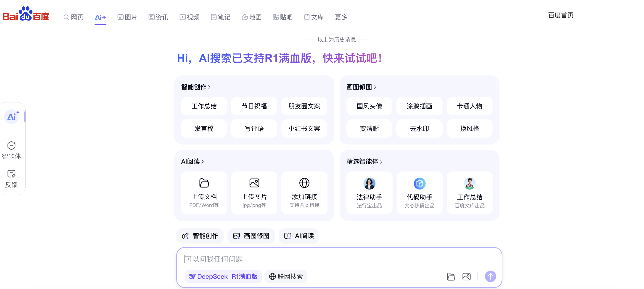Click the image upload icon in input box
Screen dimensions: 644x289
tap(466, 276)
